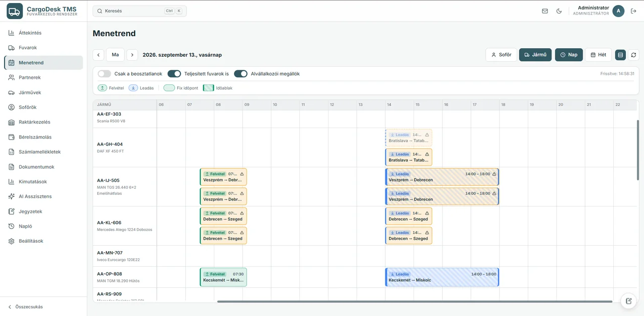Viewport: 644px width, 316px height.
Task: Open Dokumentumok in the sidebar
Action: (x=43, y=167)
